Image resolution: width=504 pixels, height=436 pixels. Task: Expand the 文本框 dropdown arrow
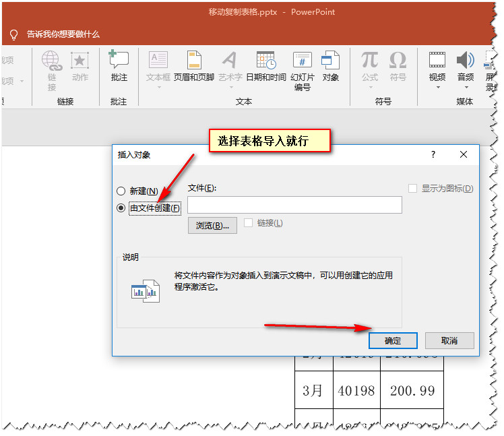(x=159, y=88)
